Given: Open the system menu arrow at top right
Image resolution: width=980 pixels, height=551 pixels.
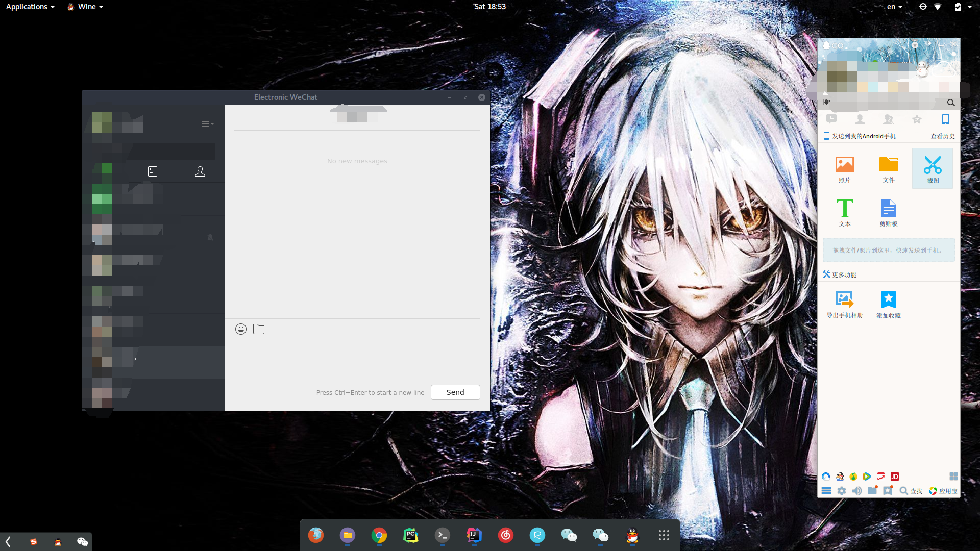Looking at the screenshot, I should pos(970,7).
